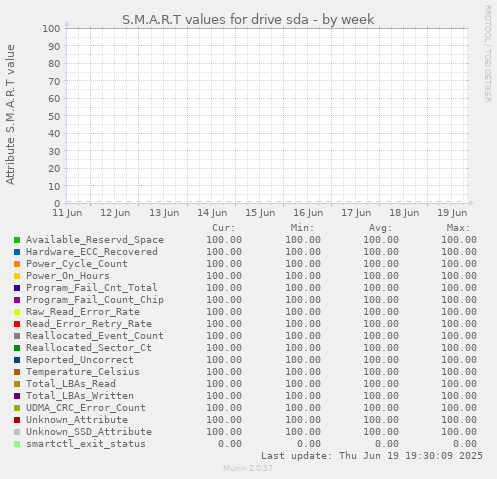Click the 'Read_Error_Retry_Rate' legend label

[x=89, y=324]
